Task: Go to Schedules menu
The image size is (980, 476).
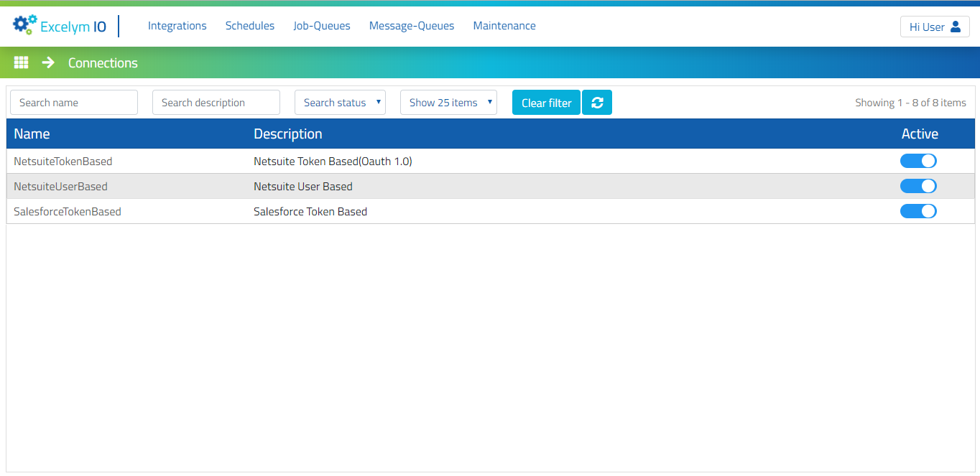Action: tap(250, 26)
